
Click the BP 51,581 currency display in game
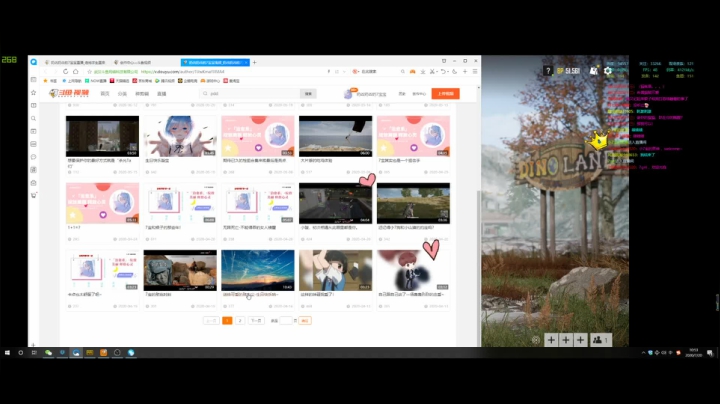[568, 71]
